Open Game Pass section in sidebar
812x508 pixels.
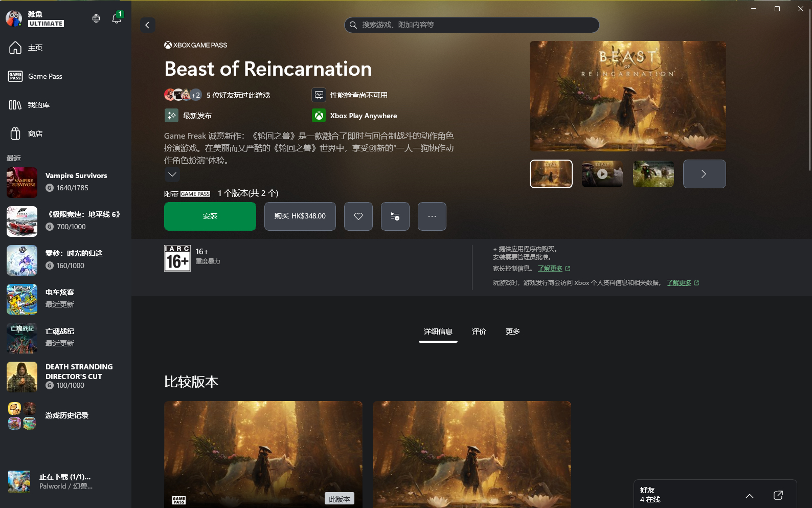click(x=65, y=76)
